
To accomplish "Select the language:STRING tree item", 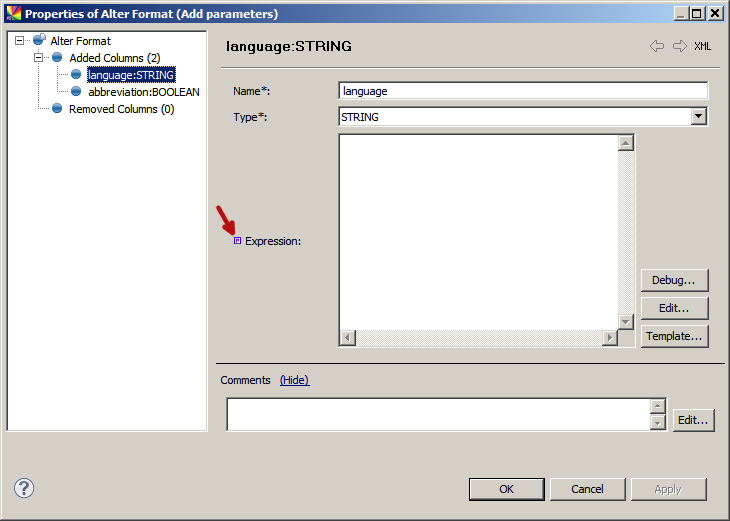I will coord(131,75).
